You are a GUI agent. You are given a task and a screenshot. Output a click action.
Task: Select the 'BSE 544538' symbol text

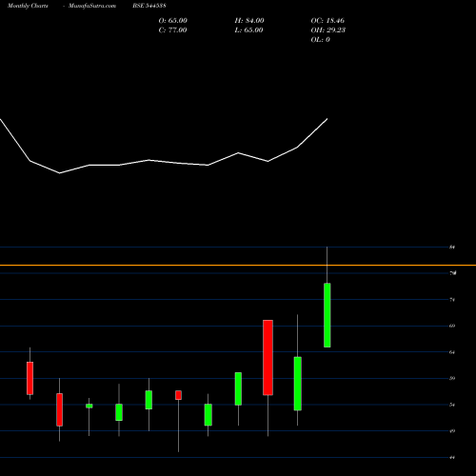click(x=149, y=6)
